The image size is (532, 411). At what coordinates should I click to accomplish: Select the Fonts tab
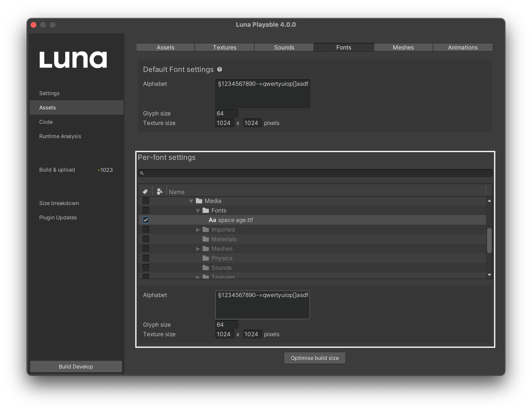tap(344, 48)
